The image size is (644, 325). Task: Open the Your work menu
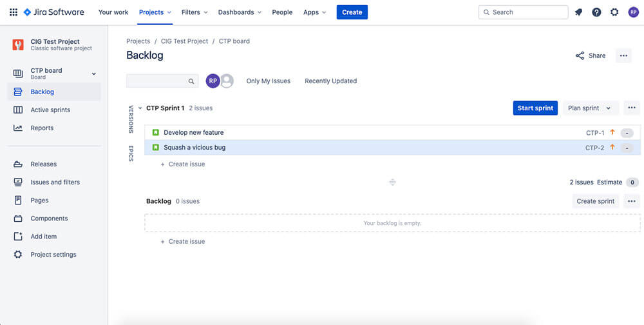click(113, 12)
